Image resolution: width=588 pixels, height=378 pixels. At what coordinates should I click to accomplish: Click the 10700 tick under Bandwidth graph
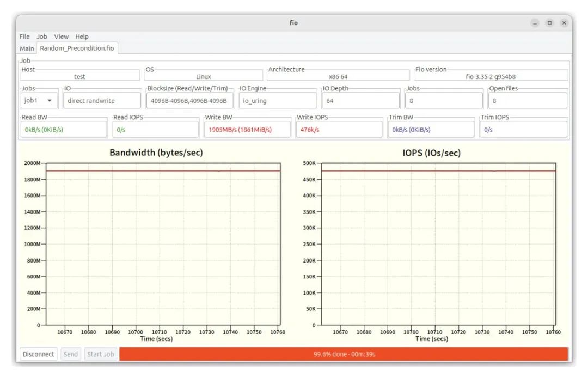[x=136, y=332]
